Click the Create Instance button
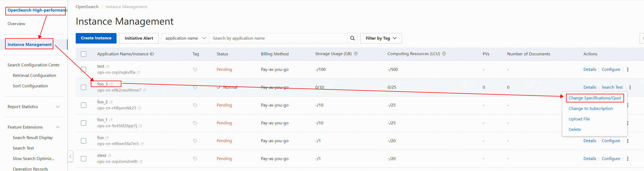644x171 pixels. (x=96, y=38)
